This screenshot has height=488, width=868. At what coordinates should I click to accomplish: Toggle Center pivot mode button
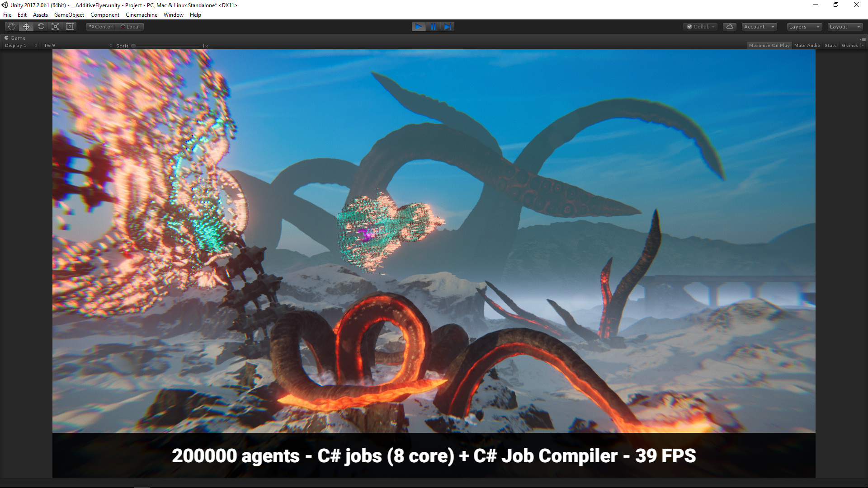click(101, 27)
